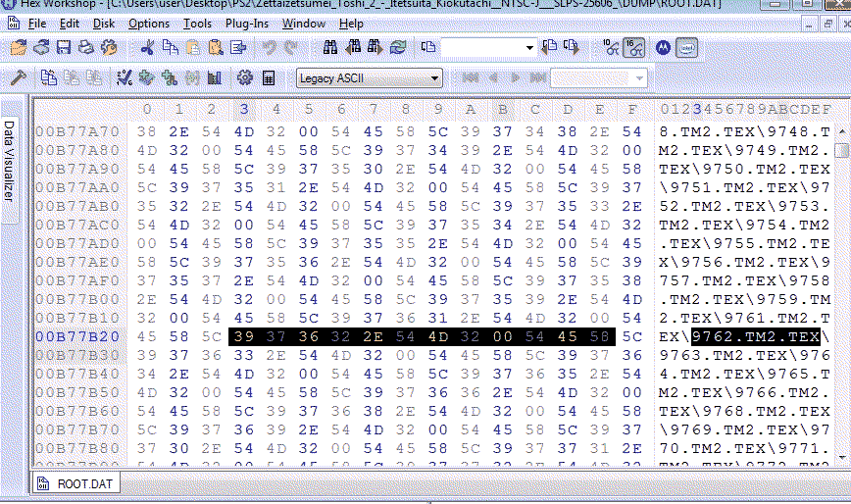Paste bytes using Paste icon
The image size is (851, 504).
193,48
